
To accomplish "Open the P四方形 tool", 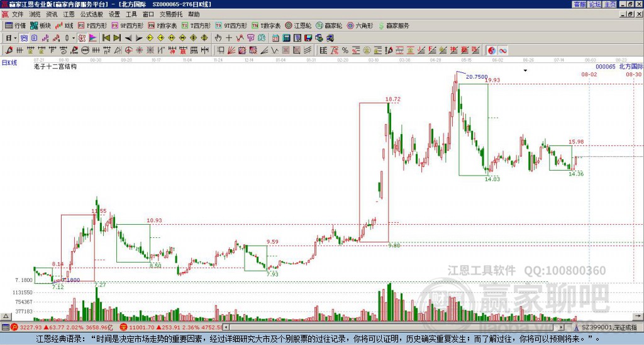I will [92, 25].
